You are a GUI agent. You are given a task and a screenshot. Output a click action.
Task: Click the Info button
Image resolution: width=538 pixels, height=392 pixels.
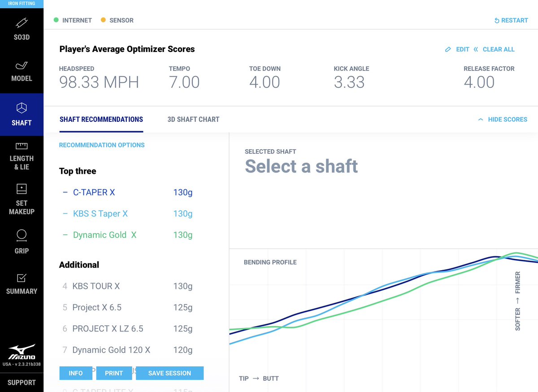click(76, 373)
